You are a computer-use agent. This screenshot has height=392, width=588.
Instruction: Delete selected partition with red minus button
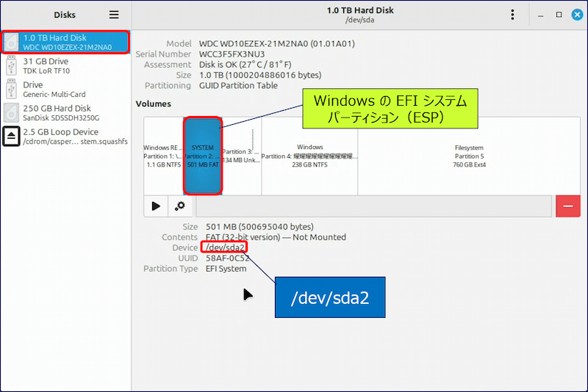[567, 206]
